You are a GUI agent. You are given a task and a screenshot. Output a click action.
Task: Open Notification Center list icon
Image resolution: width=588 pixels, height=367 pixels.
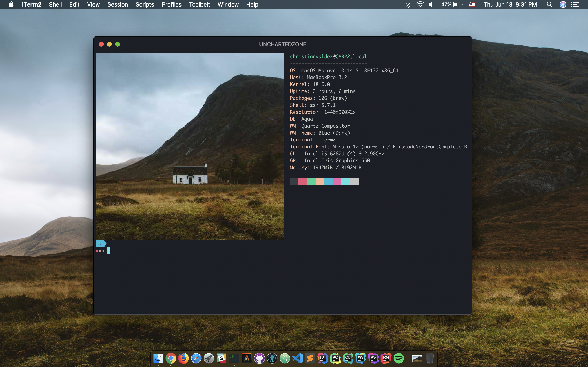point(575,4)
